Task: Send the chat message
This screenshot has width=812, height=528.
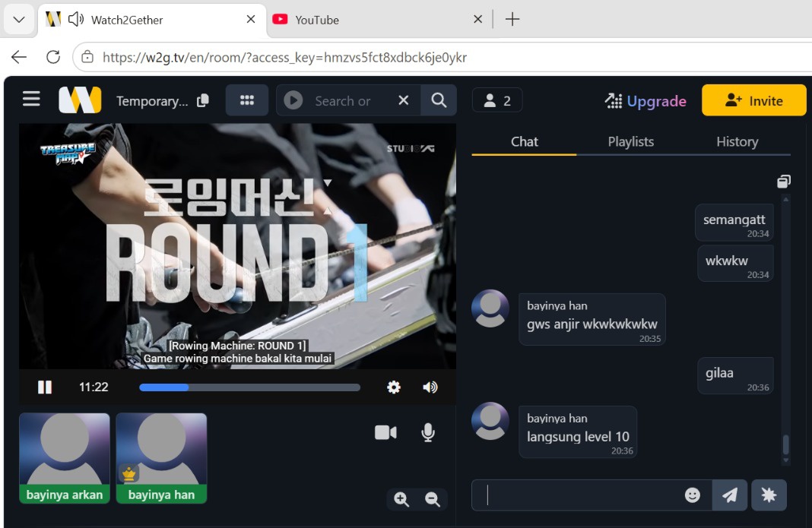Action: click(x=730, y=495)
